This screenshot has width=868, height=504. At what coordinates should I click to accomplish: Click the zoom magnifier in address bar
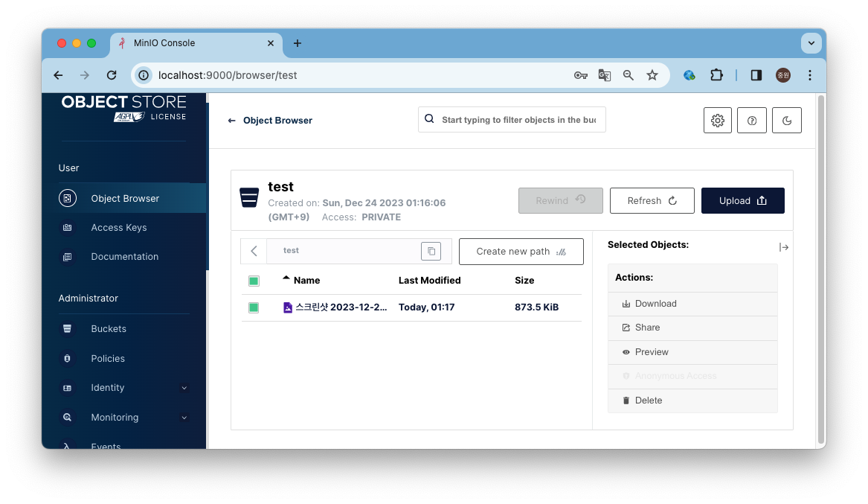629,75
